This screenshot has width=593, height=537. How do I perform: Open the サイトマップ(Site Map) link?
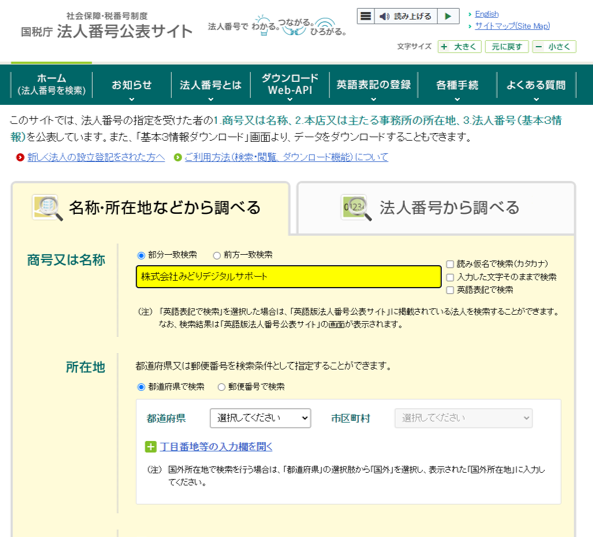click(x=512, y=26)
